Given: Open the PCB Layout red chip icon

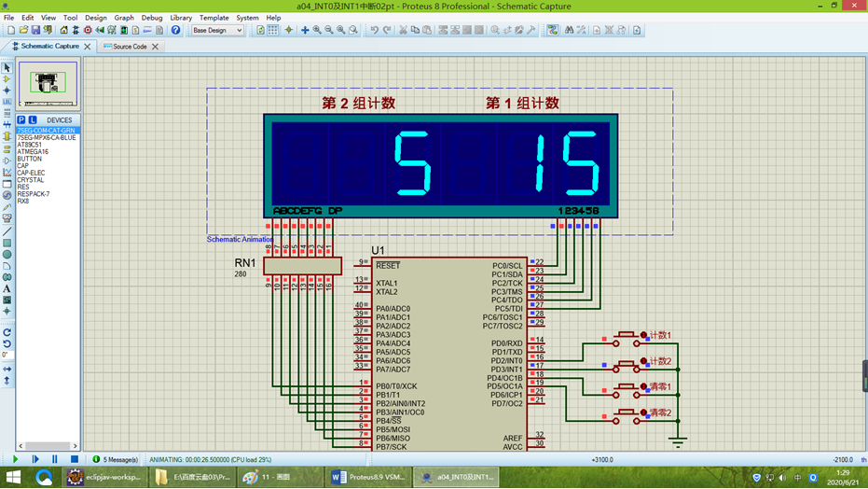Looking at the screenshot, I should point(88,30).
